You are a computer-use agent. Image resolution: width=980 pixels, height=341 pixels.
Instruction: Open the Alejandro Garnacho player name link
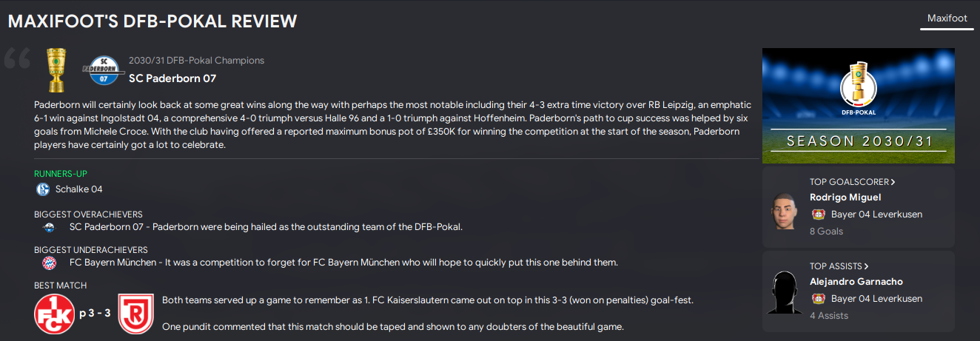click(856, 282)
